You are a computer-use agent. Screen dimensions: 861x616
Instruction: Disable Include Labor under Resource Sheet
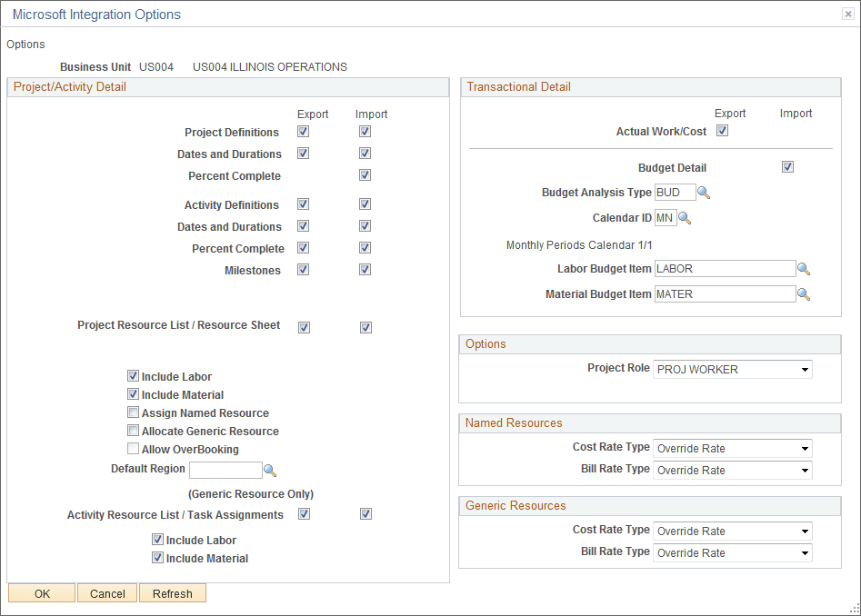coord(133,375)
